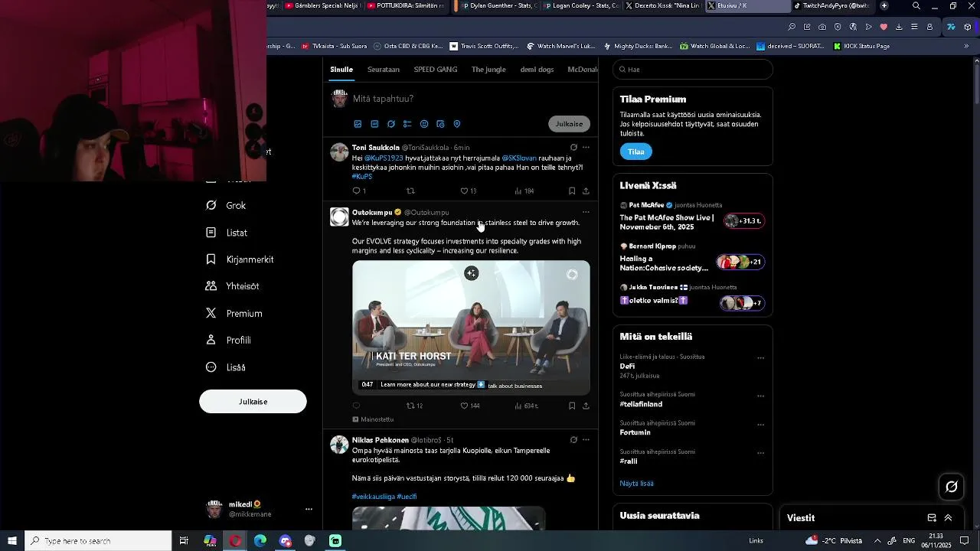The image size is (980, 551).
Task: Bookmark the Outokumpu post
Action: coord(572,406)
